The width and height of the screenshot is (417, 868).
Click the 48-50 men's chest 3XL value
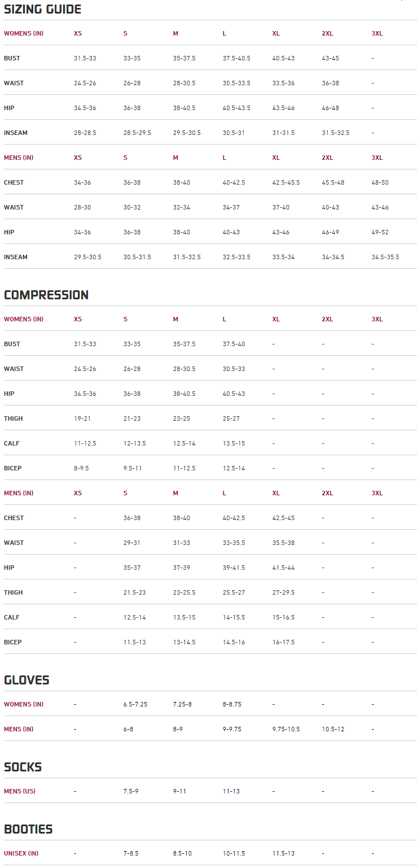tap(380, 183)
